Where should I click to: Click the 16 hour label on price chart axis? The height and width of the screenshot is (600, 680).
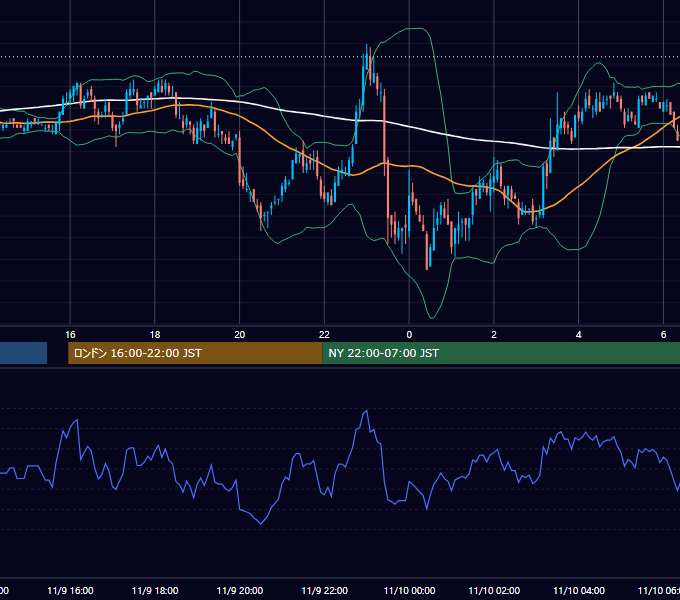point(70,335)
